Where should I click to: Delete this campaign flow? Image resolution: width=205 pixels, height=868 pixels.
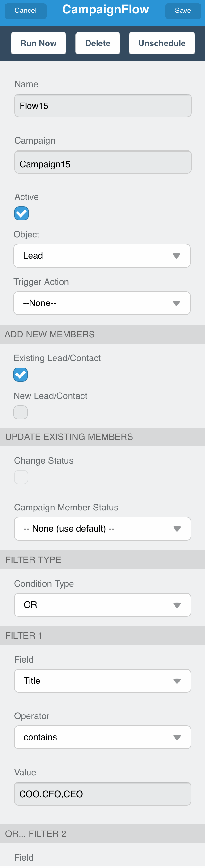(x=98, y=44)
